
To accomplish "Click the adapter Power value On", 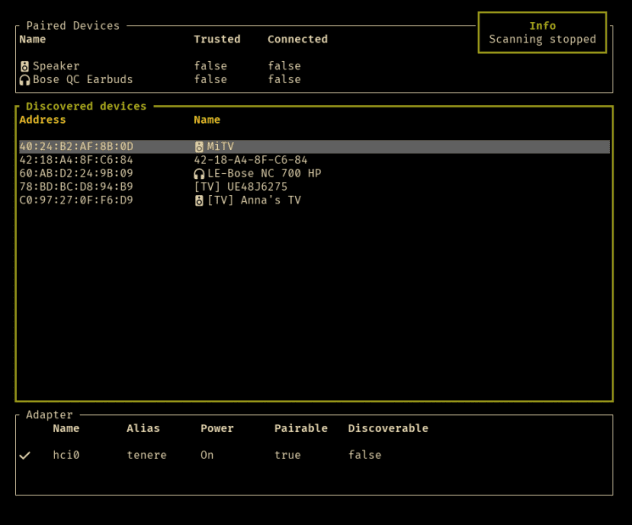I will tap(207, 455).
